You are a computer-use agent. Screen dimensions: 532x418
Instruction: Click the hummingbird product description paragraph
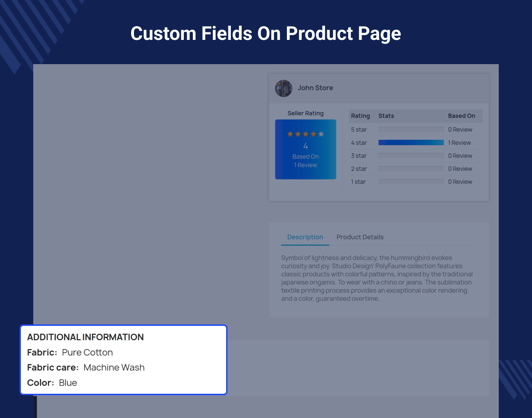pos(377,278)
